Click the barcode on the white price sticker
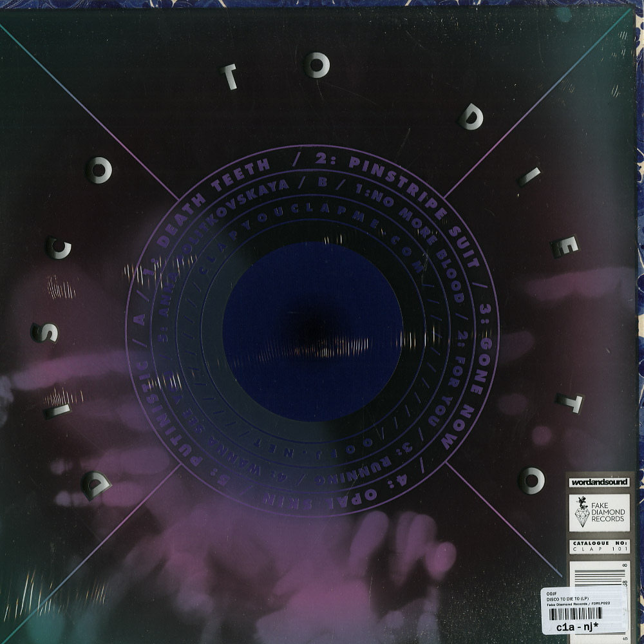This screenshot has width=644, height=644. tap(575, 614)
